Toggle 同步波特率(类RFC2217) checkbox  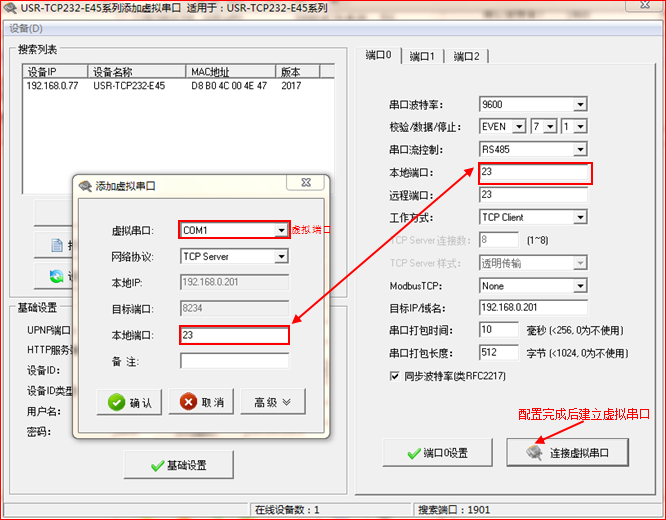(395, 376)
